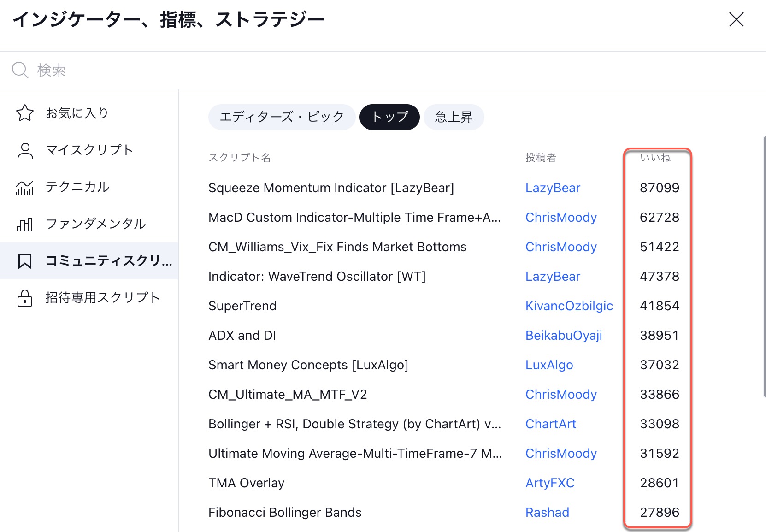Add CM_Williams_Vix_Fix Finds Market Bottoms script
766x532 pixels.
(337, 247)
